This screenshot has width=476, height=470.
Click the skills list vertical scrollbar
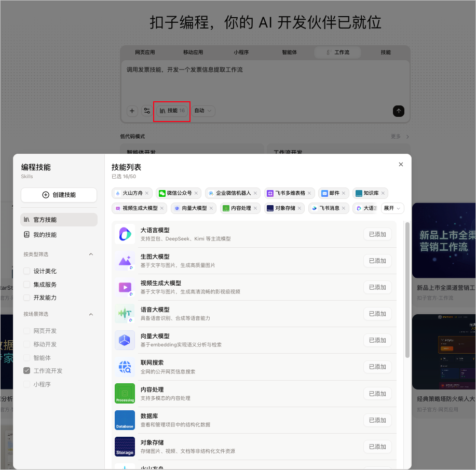[x=407, y=290]
